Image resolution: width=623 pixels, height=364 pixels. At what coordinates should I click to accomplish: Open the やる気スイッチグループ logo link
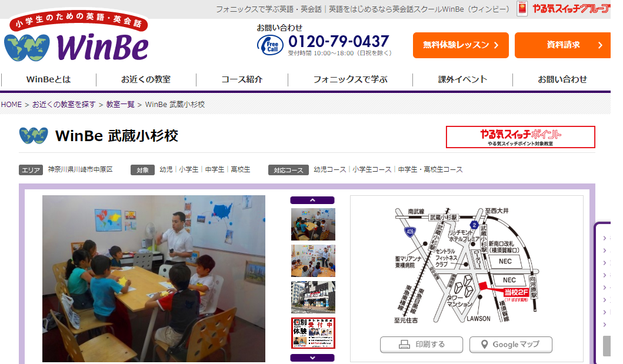click(x=564, y=8)
